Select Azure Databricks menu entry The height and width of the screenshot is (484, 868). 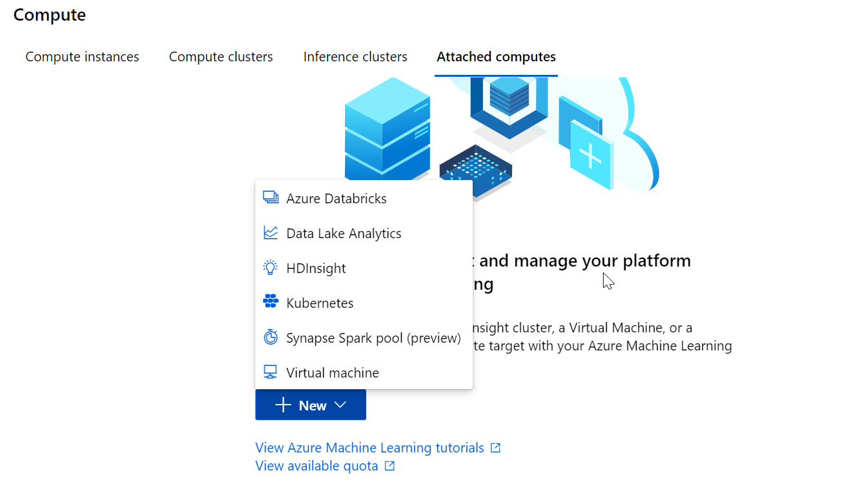[364, 198]
